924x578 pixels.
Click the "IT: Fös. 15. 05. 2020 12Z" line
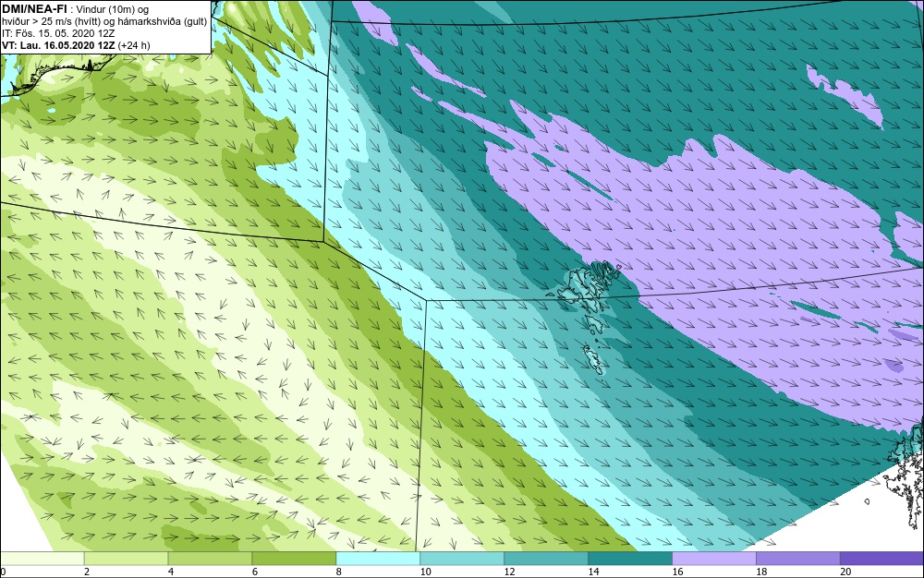[57, 33]
